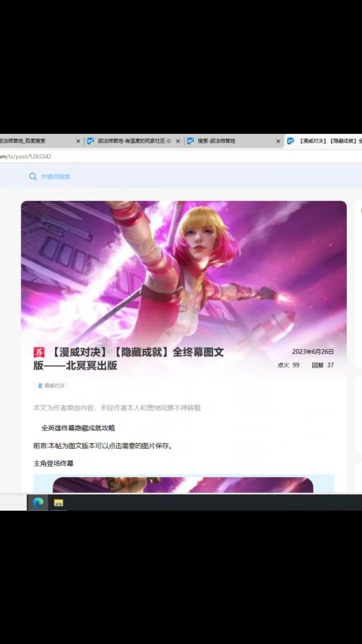
Task: Click the address bar URL tz/post/5265342
Action: coord(26,156)
